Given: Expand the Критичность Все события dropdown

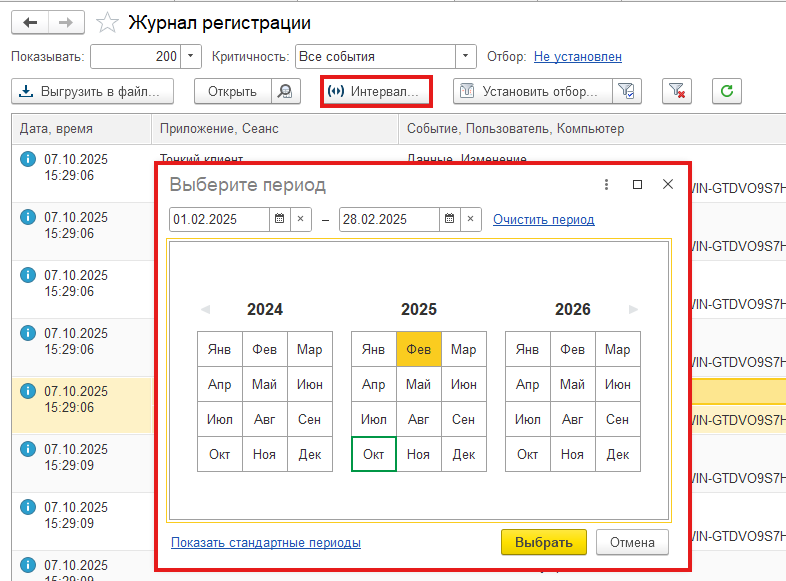Looking at the screenshot, I should (x=466, y=57).
